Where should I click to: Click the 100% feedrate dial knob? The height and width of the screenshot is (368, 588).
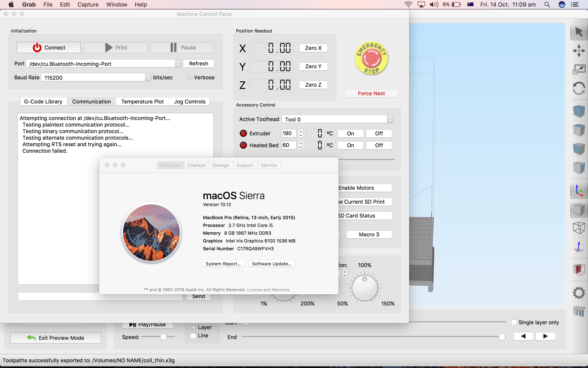pos(364,288)
